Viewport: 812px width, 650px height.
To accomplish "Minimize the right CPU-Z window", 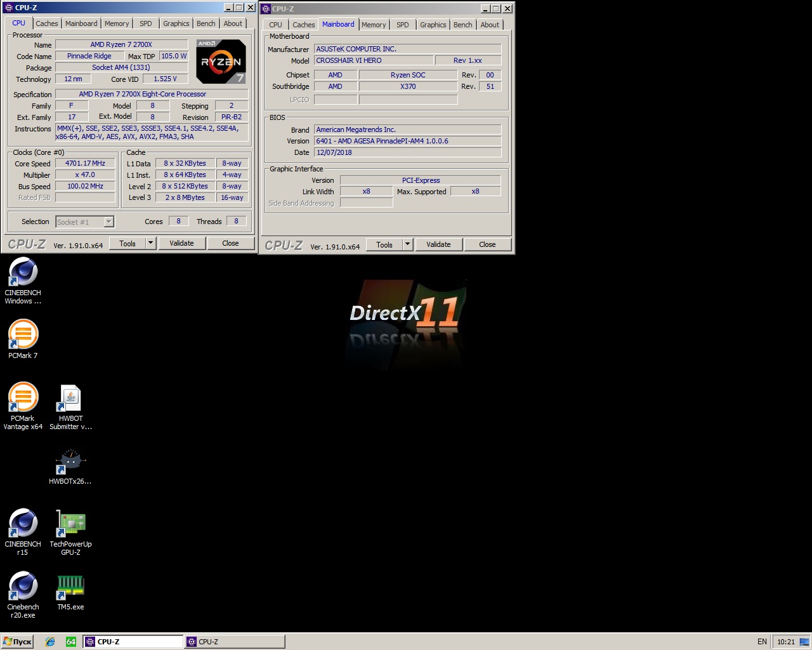I will click(486, 9).
